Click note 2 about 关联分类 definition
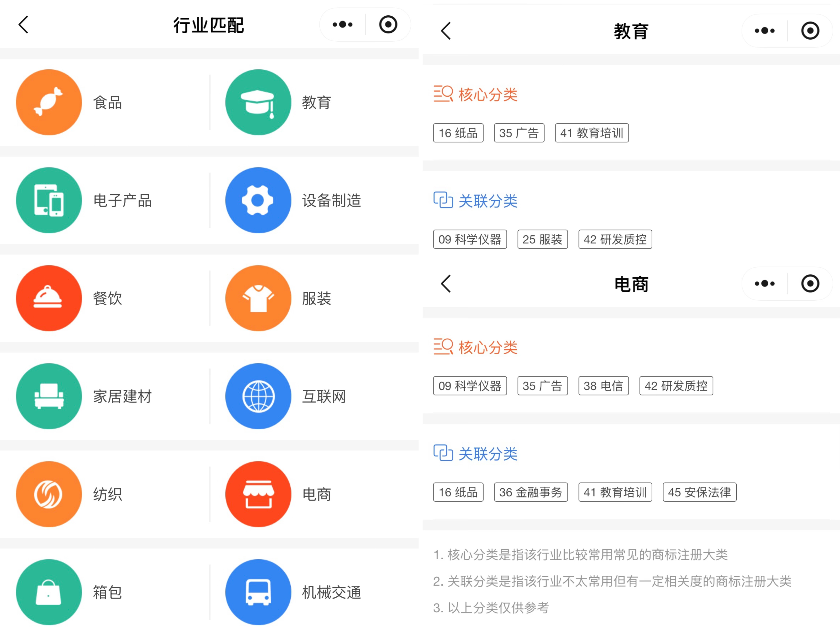This screenshot has width=840, height=630. [612, 581]
